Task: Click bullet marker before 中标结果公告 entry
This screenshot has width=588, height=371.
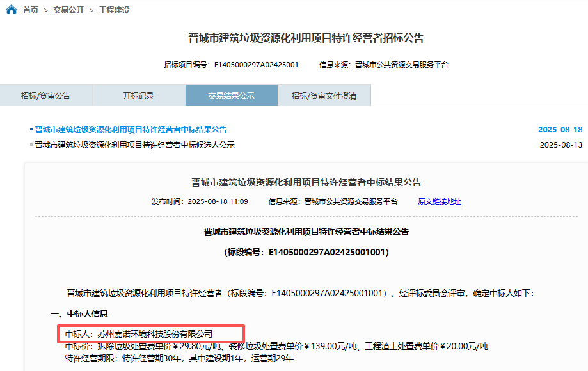Action: [31, 129]
